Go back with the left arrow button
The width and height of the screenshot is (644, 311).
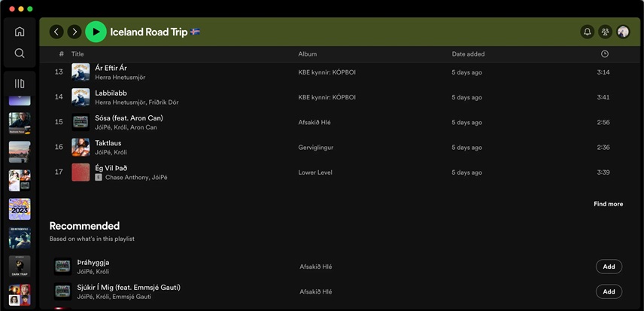pos(56,32)
